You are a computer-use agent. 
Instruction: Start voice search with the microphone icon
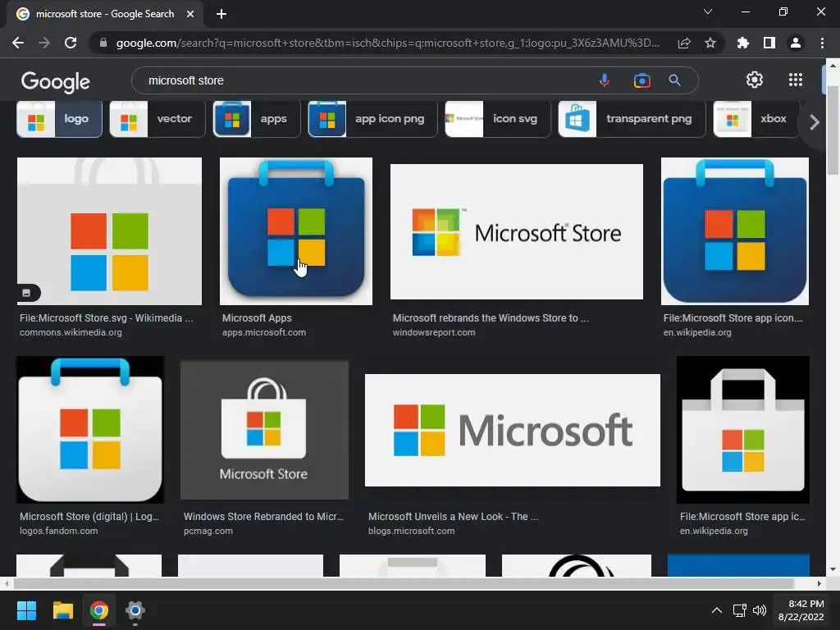coord(605,80)
